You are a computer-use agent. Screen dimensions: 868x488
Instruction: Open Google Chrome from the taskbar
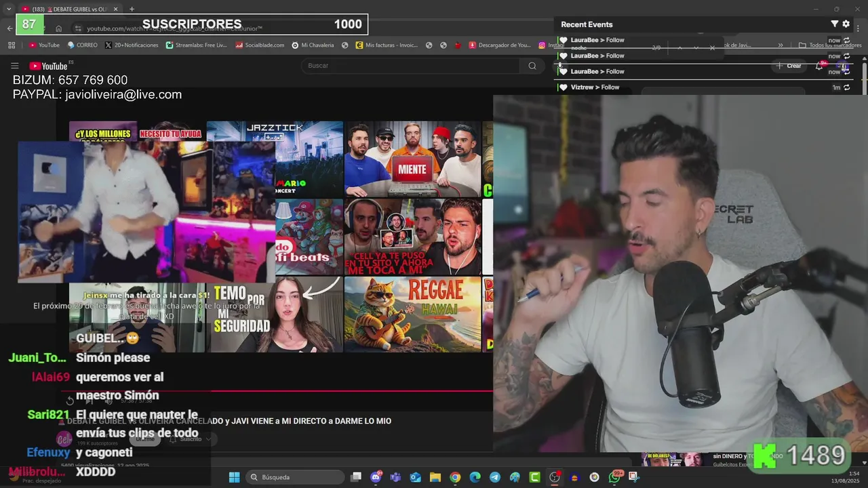click(x=455, y=477)
